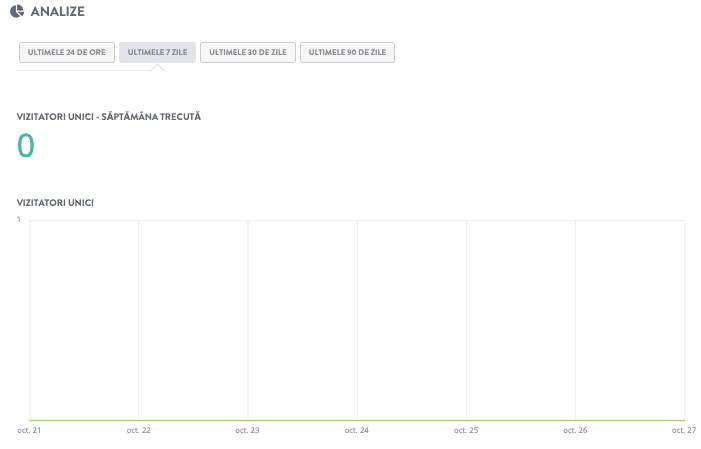
Task: Select the Ultimele 7 zile tab
Action: (157, 52)
